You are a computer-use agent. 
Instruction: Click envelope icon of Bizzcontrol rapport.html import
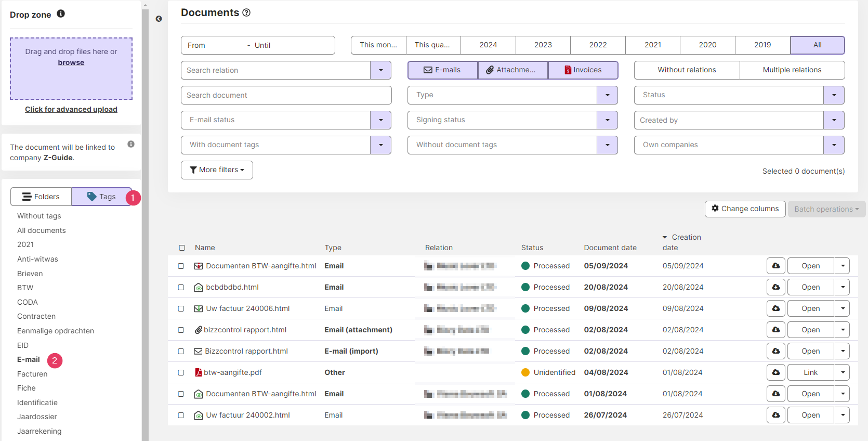coord(198,351)
